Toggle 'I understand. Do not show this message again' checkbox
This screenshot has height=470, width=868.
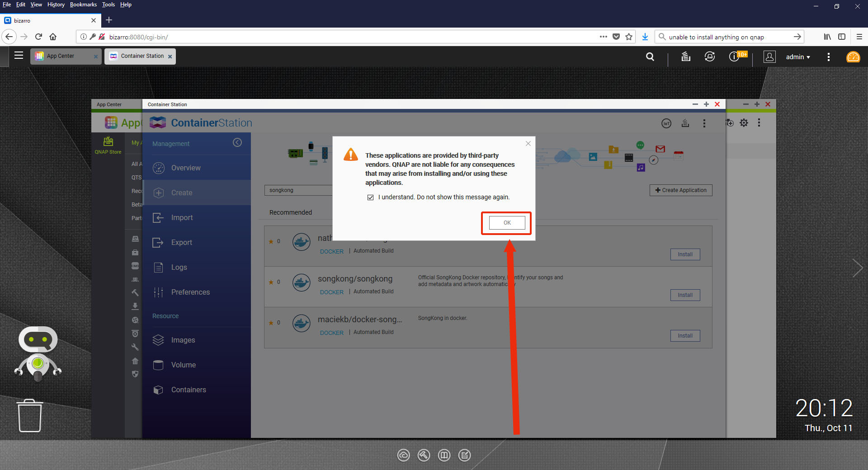[x=370, y=197]
